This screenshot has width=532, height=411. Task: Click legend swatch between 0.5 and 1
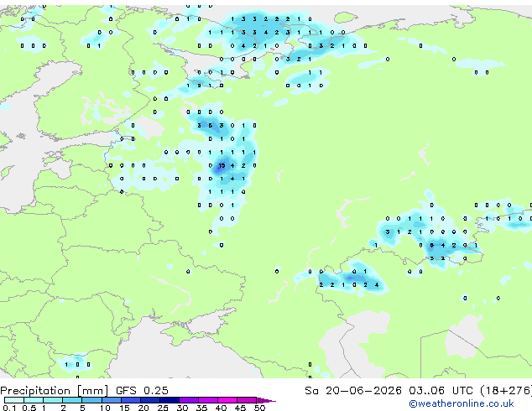coord(34,400)
